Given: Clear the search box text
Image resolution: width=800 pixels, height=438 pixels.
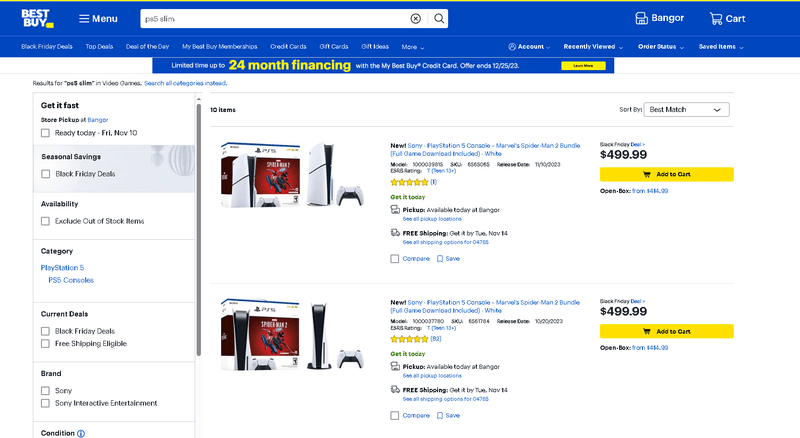Looking at the screenshot, I should click(x=416, y=19).
